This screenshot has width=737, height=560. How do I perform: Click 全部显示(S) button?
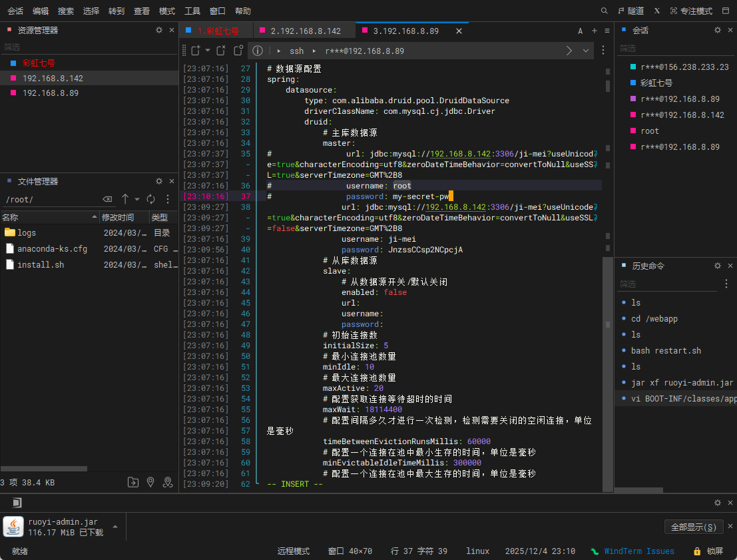(694, 527)
